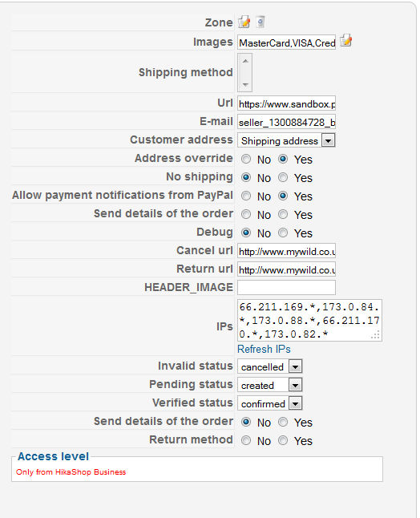This screenshot has height=518, width=420.
Task: Enable Debug by selecting Yes
Action: tap(283, 233)
